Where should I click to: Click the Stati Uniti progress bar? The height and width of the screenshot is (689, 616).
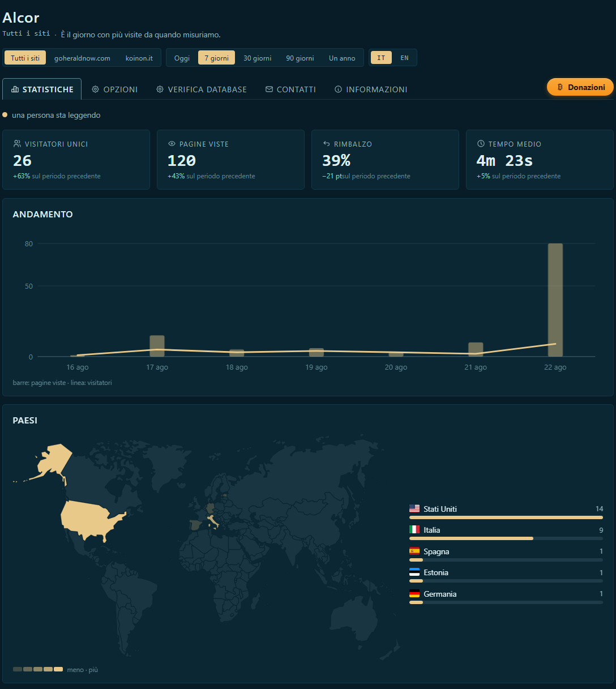click(x=506, y=517)
